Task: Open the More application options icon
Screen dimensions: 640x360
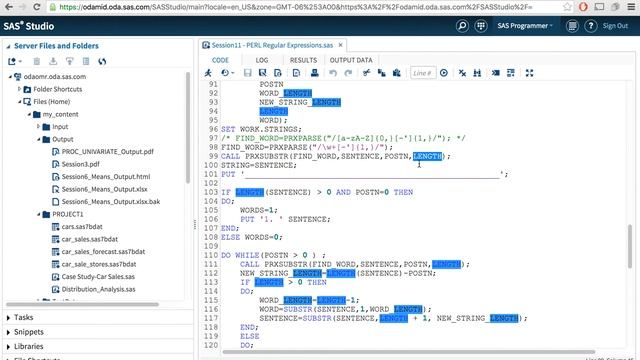Action: click(572, 26)
